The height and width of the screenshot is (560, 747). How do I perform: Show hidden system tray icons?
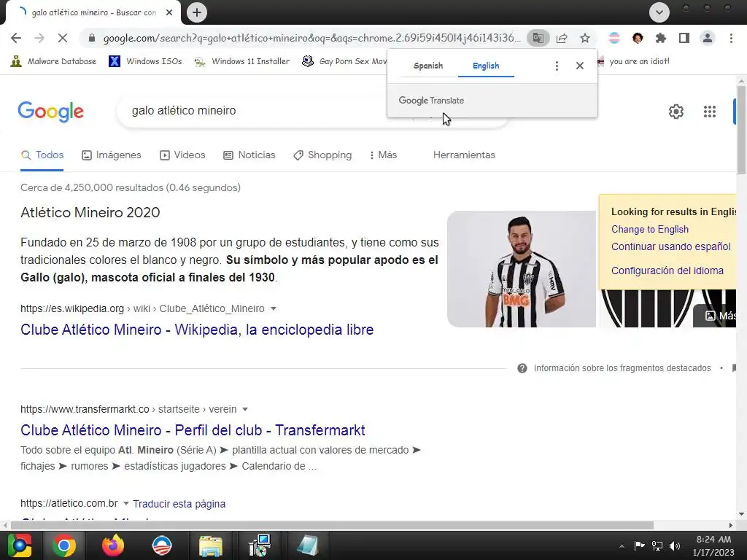(x=622, y=546)
